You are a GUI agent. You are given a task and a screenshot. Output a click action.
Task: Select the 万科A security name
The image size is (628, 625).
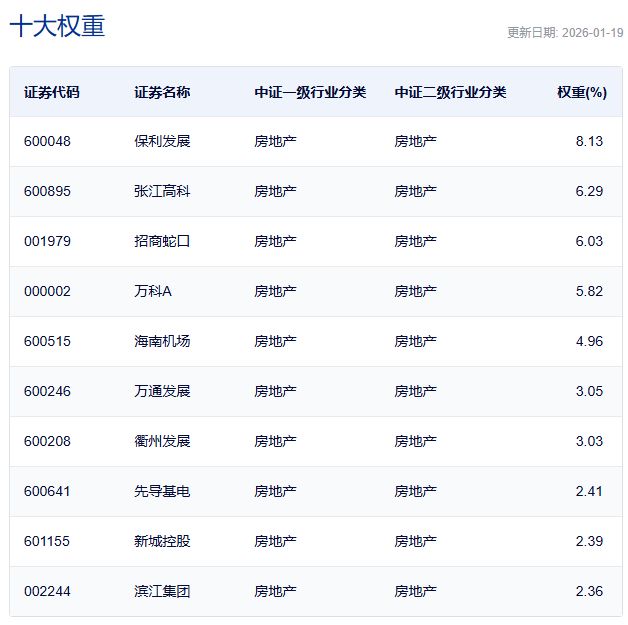153,291
